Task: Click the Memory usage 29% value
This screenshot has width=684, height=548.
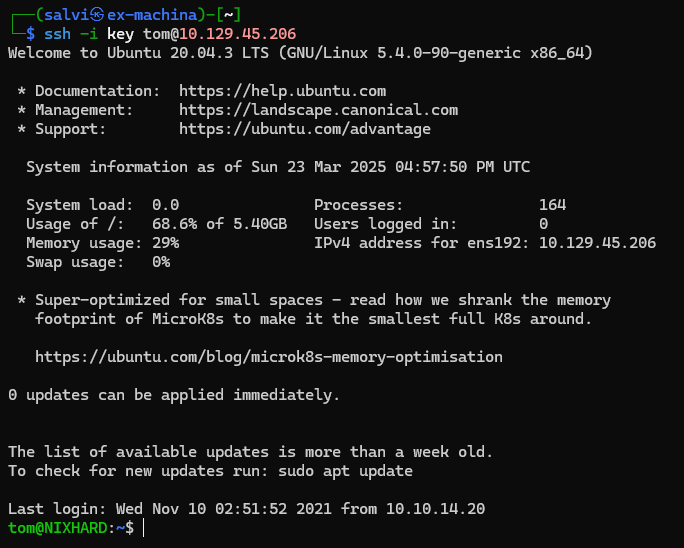Action: pos(165,243)
